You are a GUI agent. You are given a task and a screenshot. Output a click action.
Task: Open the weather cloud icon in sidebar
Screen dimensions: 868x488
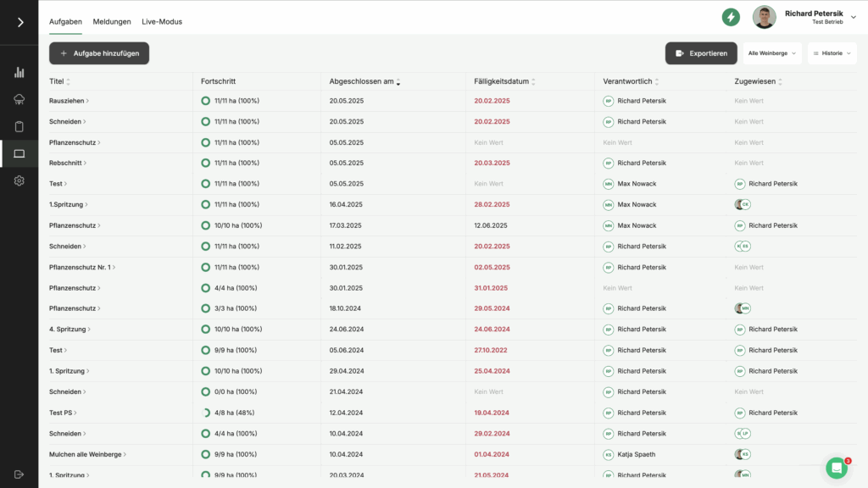pyautogui.click(x=19, y=100)
